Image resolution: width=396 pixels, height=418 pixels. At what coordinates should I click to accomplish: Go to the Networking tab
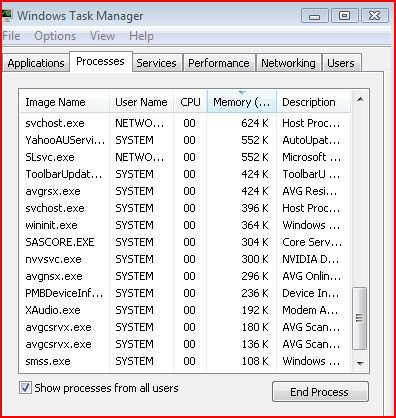288,63
